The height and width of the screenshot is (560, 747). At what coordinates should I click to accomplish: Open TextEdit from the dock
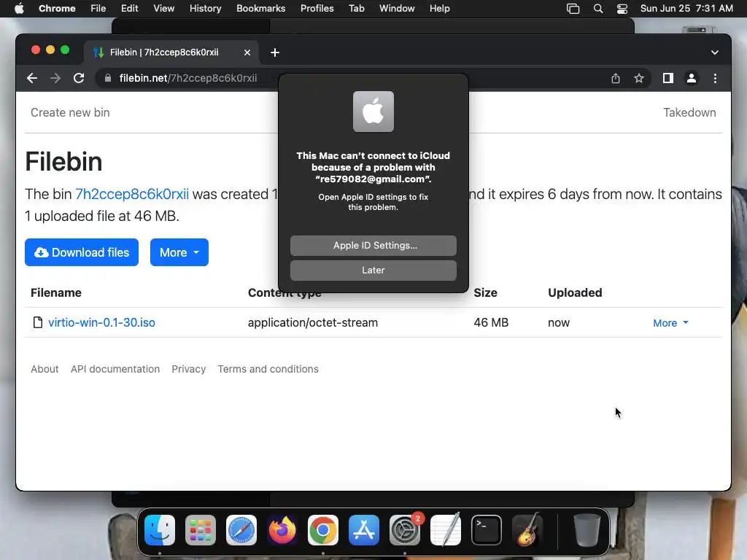[446, 529]
